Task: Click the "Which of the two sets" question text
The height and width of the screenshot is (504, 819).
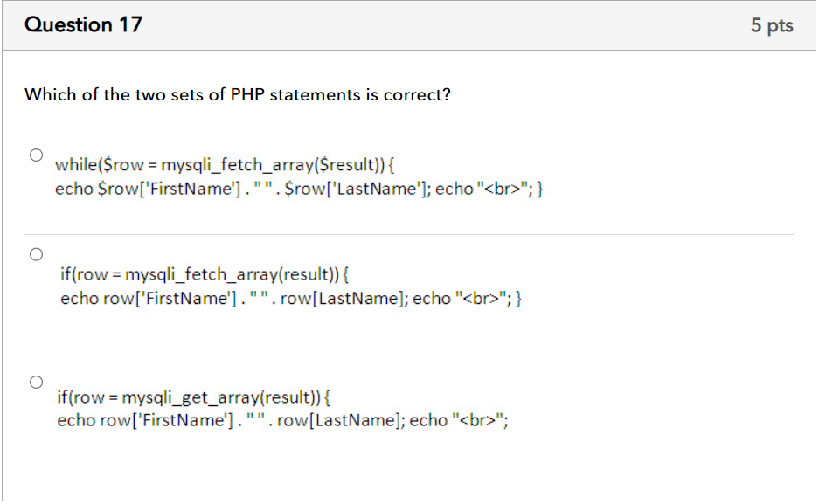Action: [238, 94]
